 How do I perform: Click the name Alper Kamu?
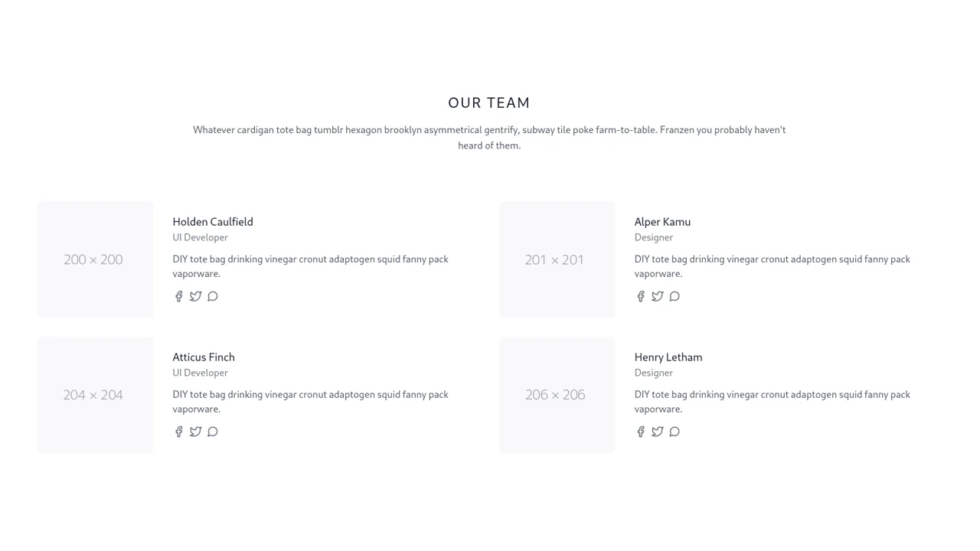coord(662,222)
